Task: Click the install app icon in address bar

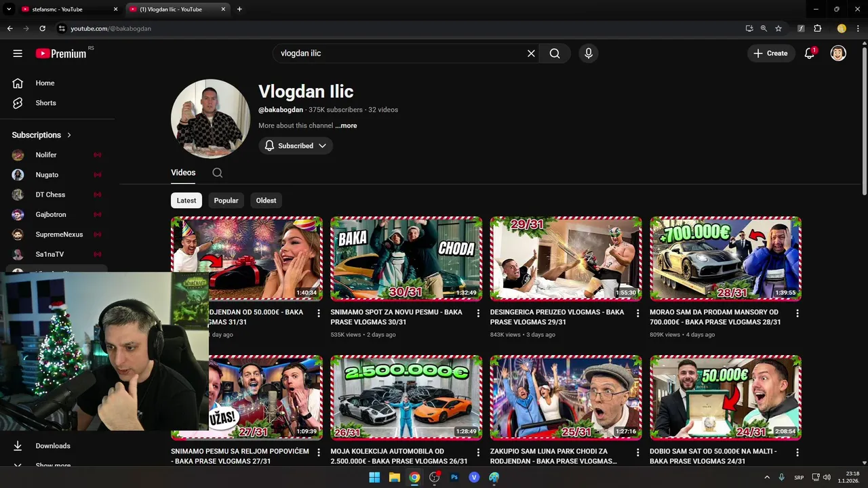Action: (x=749, y=28)
